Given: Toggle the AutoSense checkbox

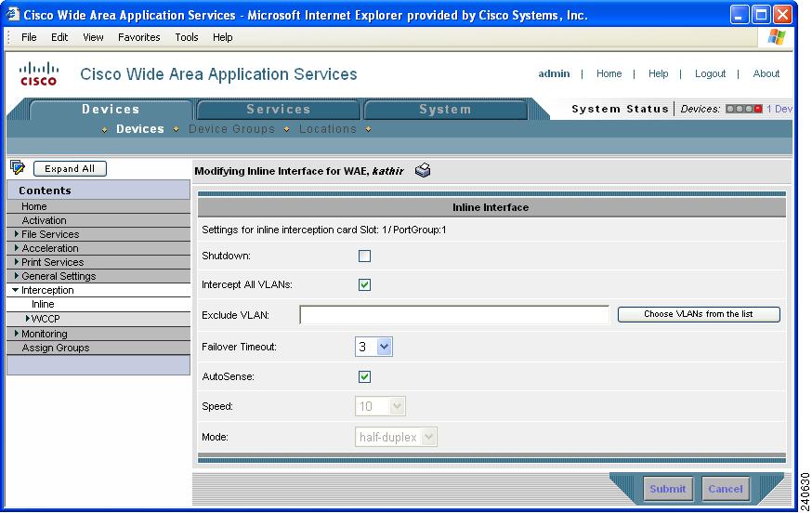Looking at the screenshot, I should click(x=364, y=376).
